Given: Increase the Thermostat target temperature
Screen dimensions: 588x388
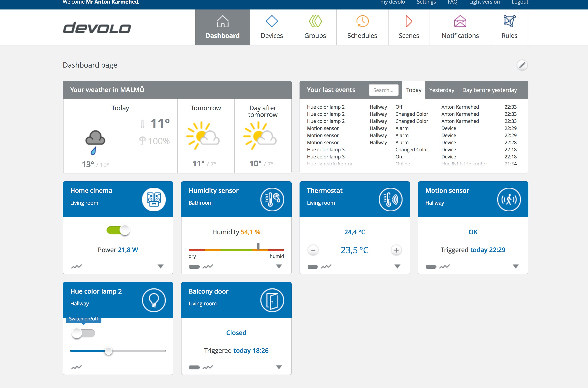Looking at the screenshot, I should point(396,250).
